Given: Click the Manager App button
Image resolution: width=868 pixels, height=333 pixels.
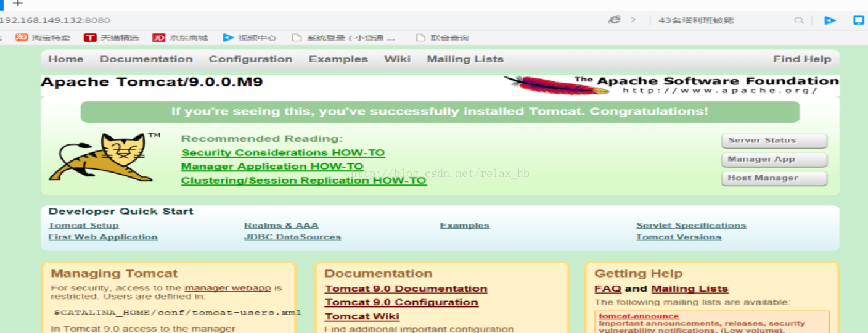Looking at the screenshot, I should pos(774,160).
